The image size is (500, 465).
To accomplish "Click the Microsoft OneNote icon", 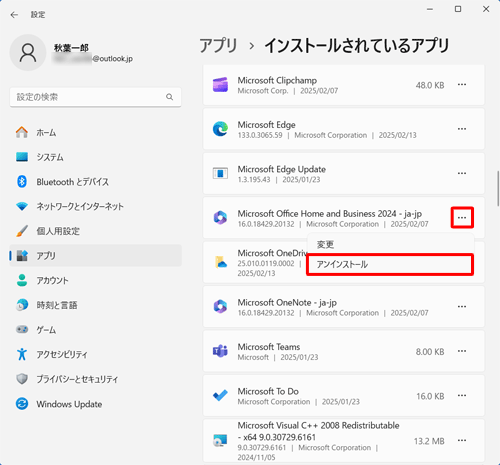I will (220, 307).
